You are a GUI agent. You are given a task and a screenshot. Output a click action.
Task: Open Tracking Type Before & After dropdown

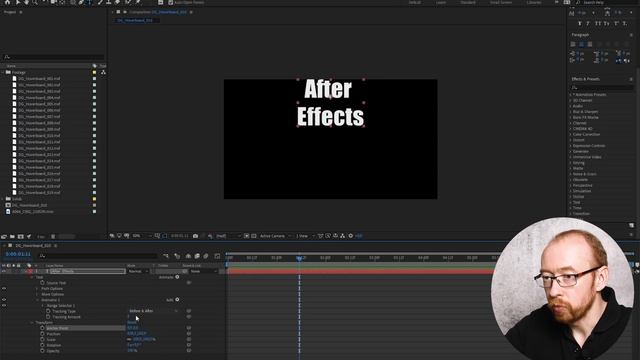pos(153,311)
